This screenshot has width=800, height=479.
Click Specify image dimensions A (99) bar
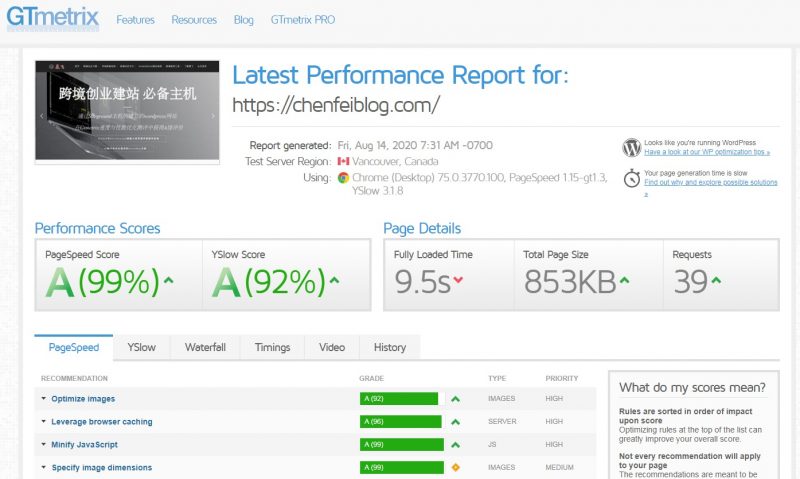402,467
